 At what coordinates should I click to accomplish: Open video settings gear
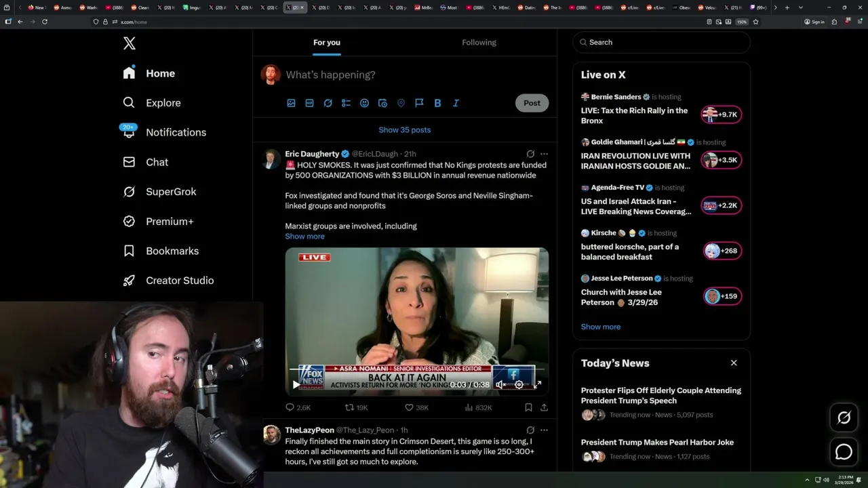(519, 384)
